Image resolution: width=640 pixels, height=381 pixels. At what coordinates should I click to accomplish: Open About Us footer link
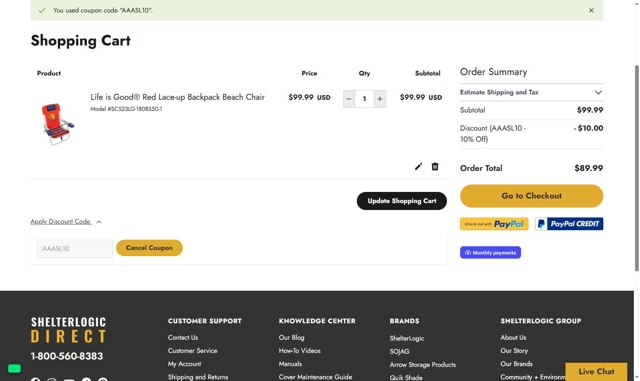(x=513, y=338)
